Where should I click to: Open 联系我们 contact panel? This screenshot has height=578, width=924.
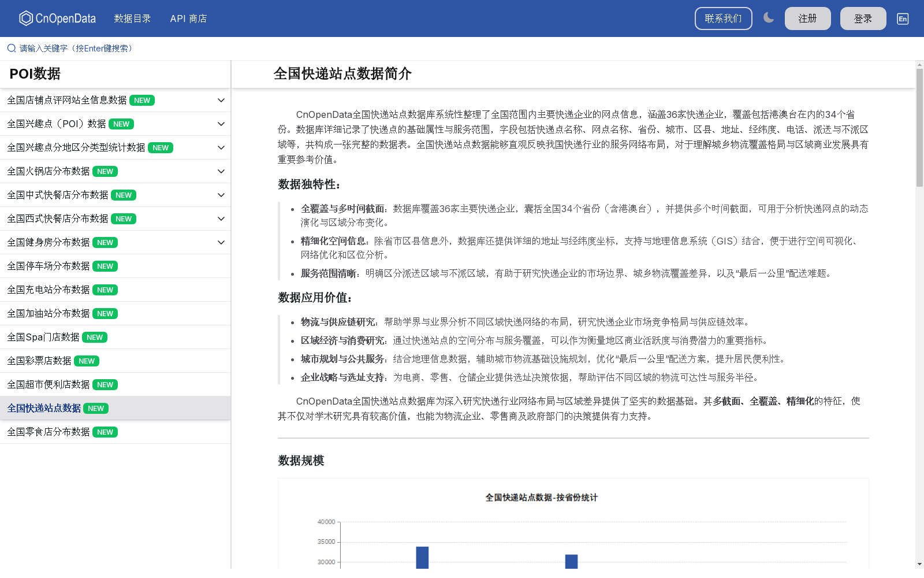(723, 18)
